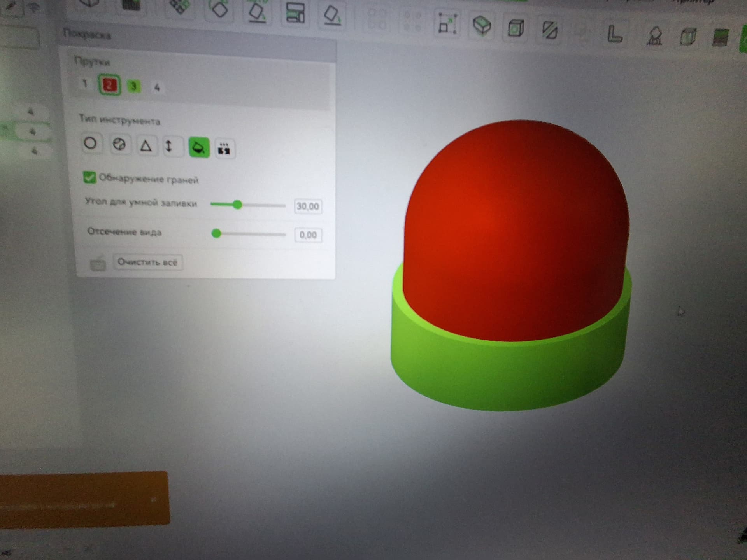The height and width of the screenshot is (560, 747).
Task: Select the triangle paint tool
Action: pos(146,146)
